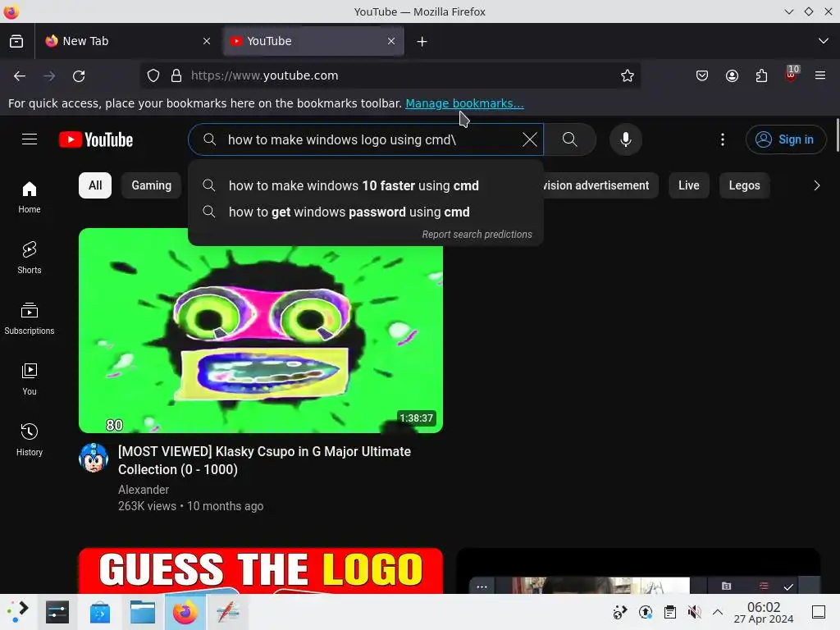This screenshot has height=630, width=840.
Task: Bookmark this page with the star icon
Action: (x=628, y=75)
